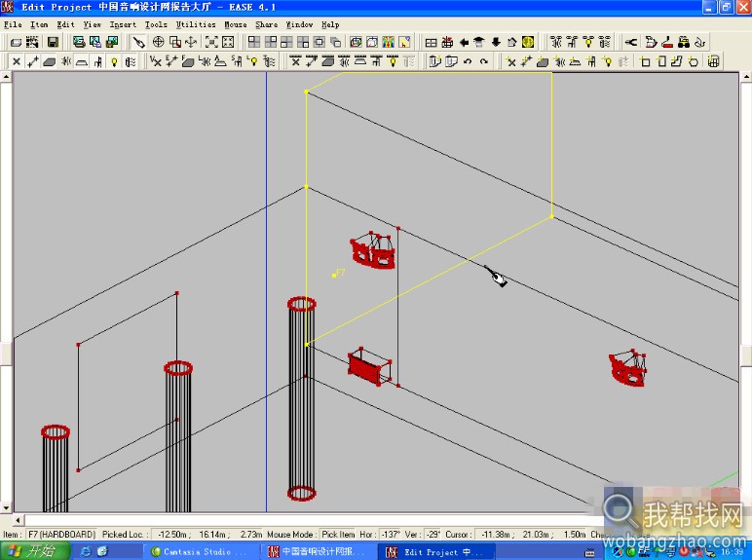Click the Hor '-137°' status value
The width and height of the screenshot is (752, 560).
click(x=391, y=534)
